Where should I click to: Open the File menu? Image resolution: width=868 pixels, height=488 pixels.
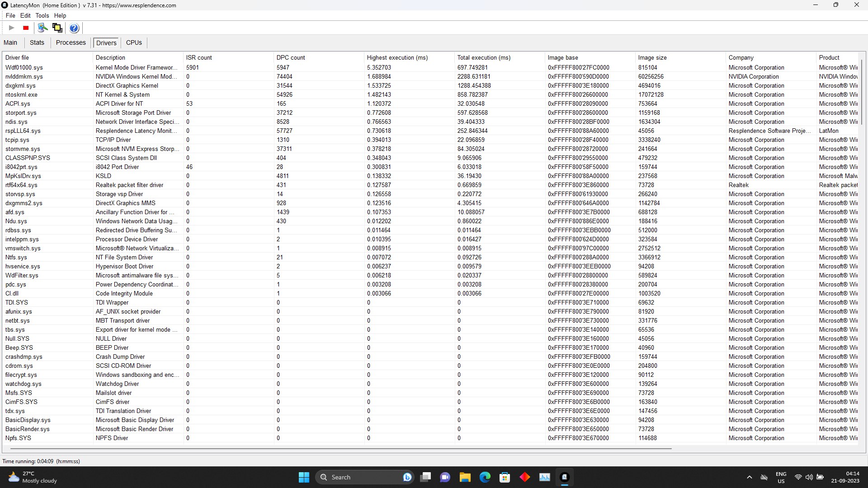pyautogui.click(x=10, y=15)
